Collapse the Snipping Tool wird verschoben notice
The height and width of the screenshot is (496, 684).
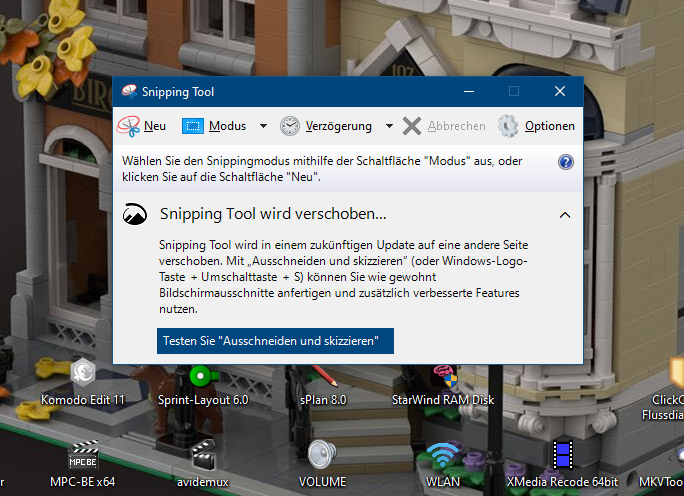click(x=565, y=215)
